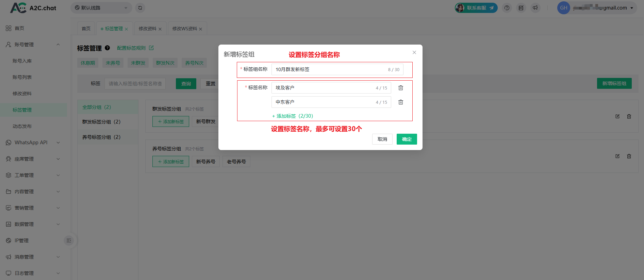Delete the 中东客户 tag row

[401, 102]
